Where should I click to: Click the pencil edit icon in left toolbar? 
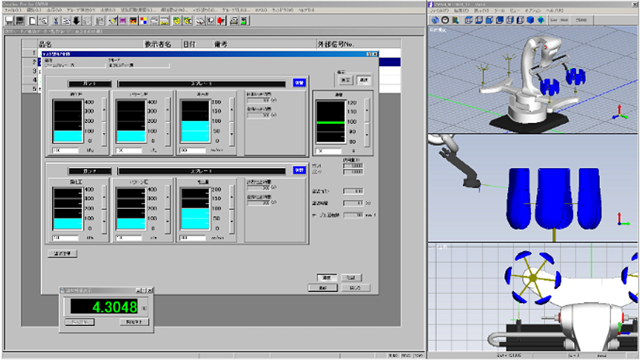[x=112, y=20]
